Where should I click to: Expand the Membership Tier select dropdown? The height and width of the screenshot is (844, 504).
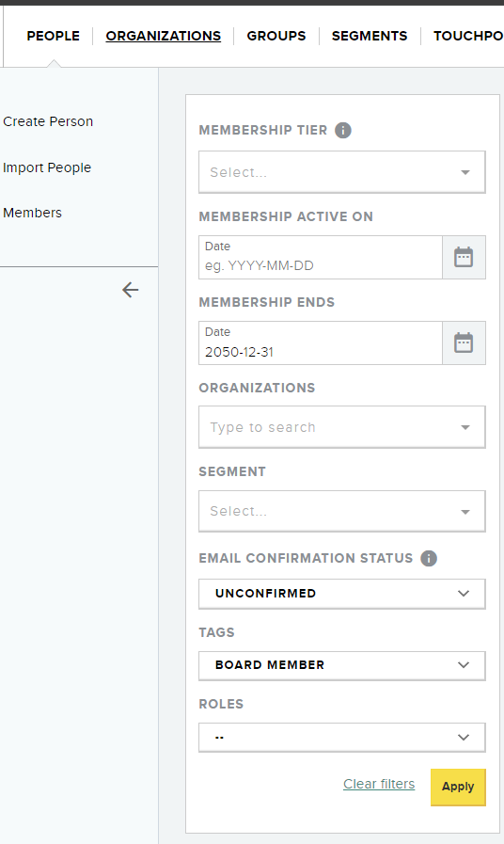point(342,172)
